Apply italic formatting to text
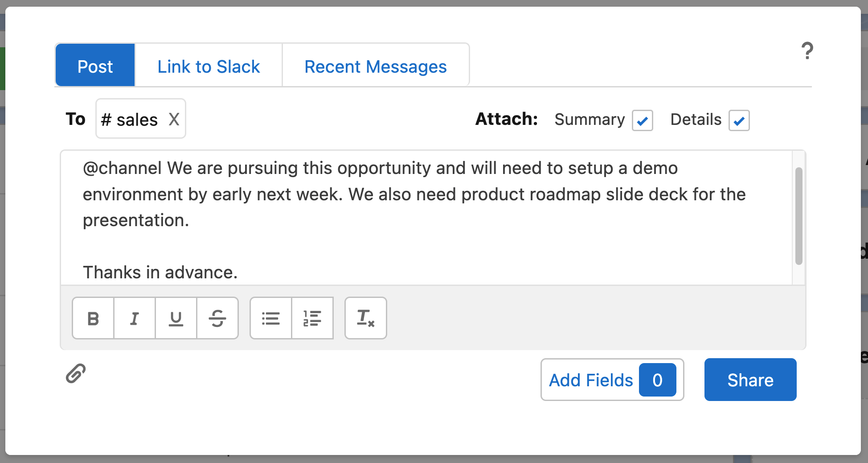Image resolution: width=868 pixels, height=463 pixels. click(135, 318)
